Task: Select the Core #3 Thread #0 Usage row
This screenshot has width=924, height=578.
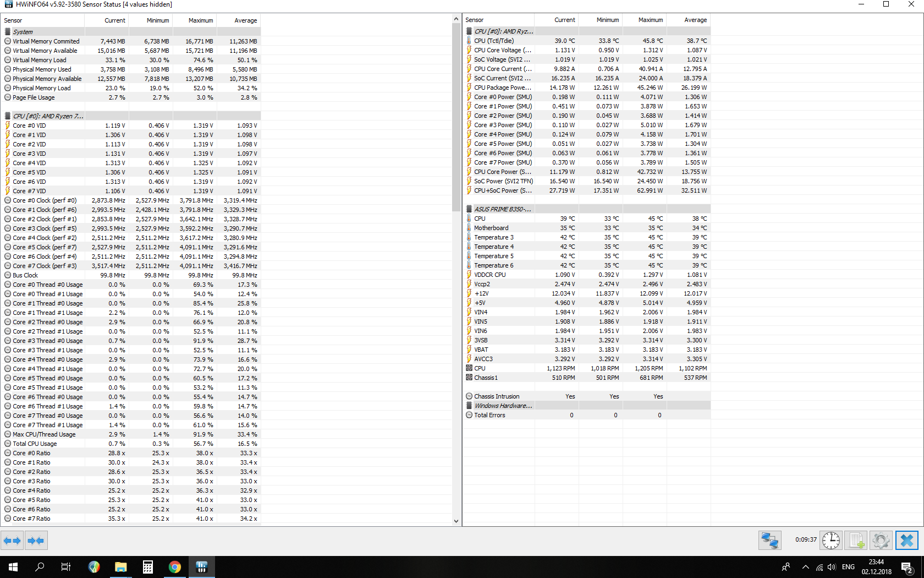Action: [131, 341]
